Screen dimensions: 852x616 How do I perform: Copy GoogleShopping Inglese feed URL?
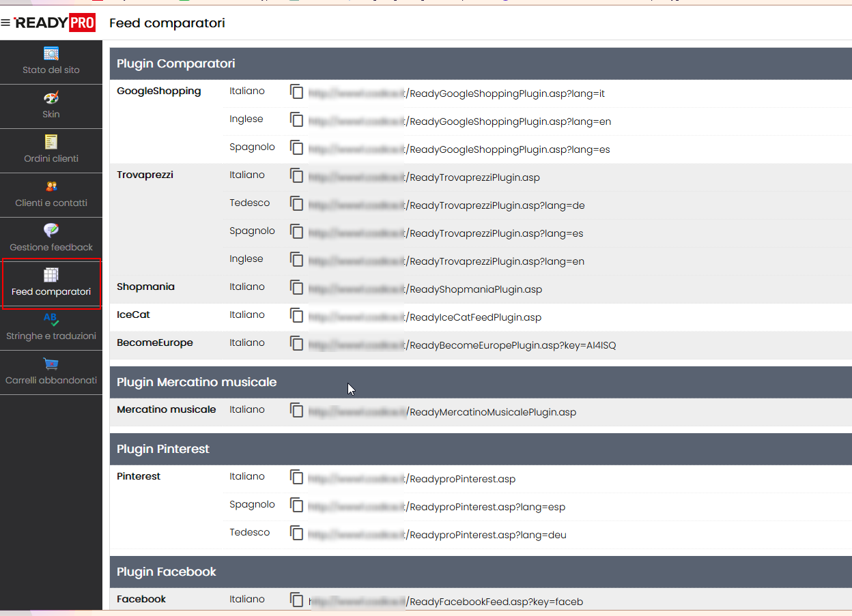click(296, 120)
